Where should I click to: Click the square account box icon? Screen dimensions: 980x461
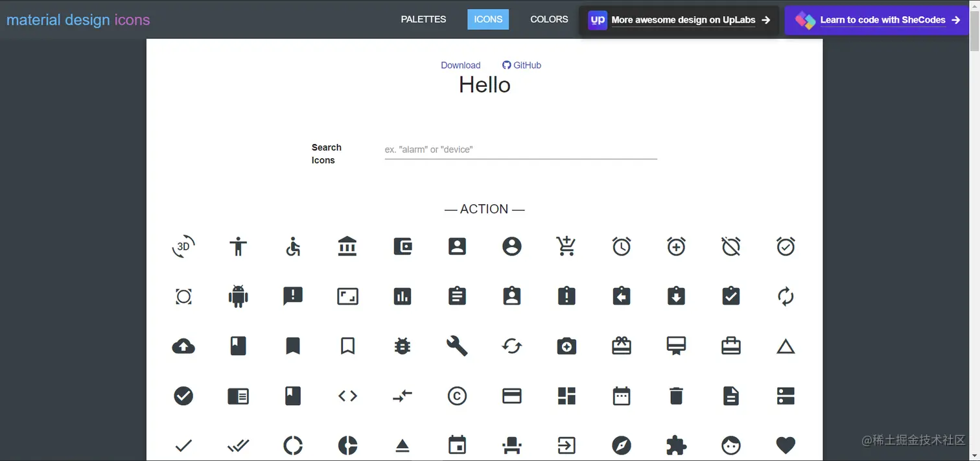pyautogui.click(x=457, y=246)
